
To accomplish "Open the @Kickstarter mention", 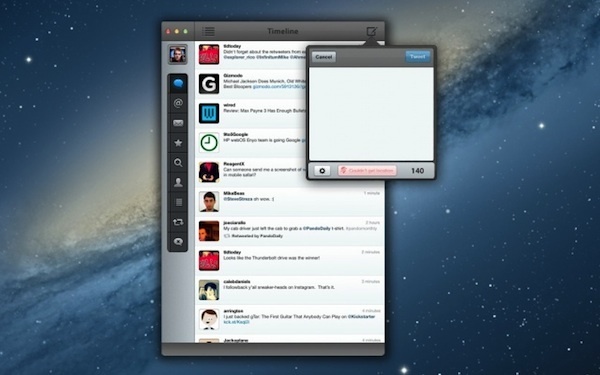I will click(x=361, y=317).
